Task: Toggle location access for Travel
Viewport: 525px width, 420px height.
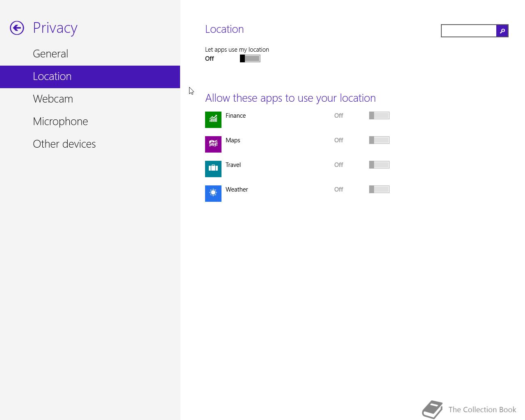Action: [379, 165]
